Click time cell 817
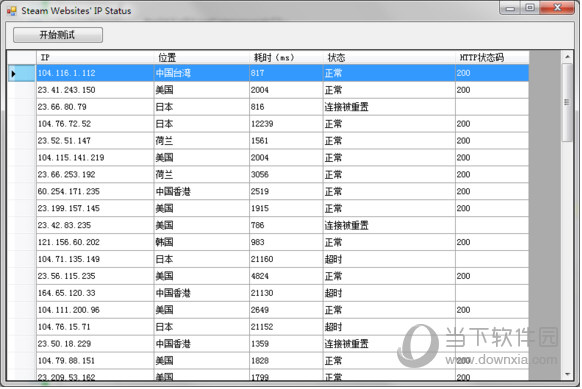Screen dimensions: 582x389 [286, 73]
